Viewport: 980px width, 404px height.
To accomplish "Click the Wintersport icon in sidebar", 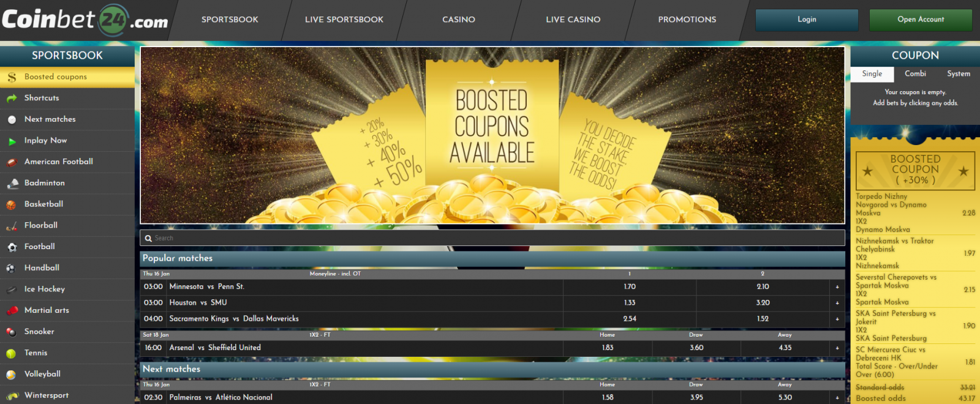I will (12, 395).
